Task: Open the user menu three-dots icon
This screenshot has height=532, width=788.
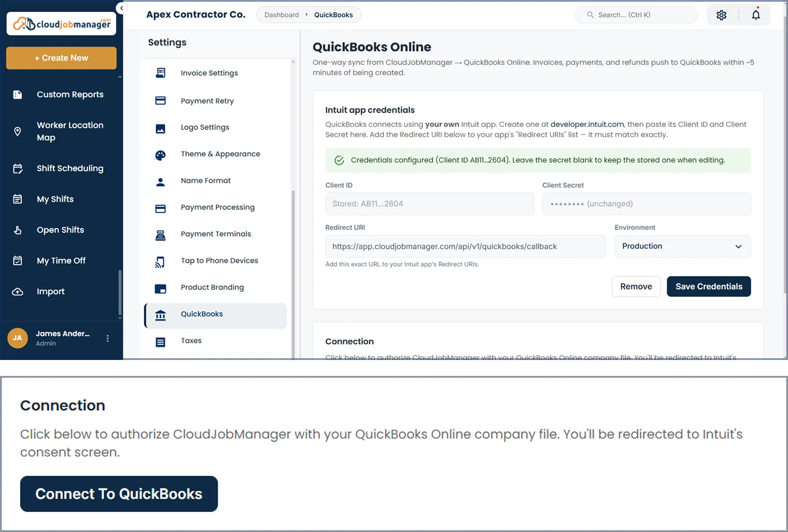Action: 108,338
